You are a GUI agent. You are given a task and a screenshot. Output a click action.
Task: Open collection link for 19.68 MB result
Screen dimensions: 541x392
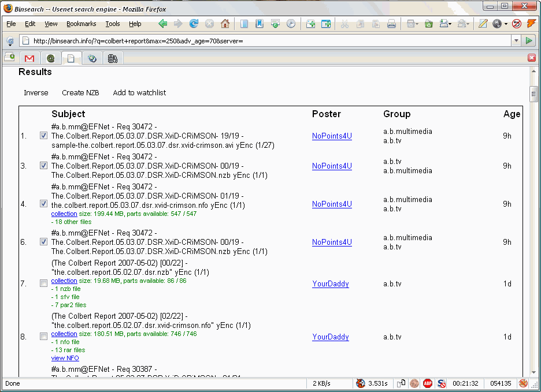click(64, 281)
